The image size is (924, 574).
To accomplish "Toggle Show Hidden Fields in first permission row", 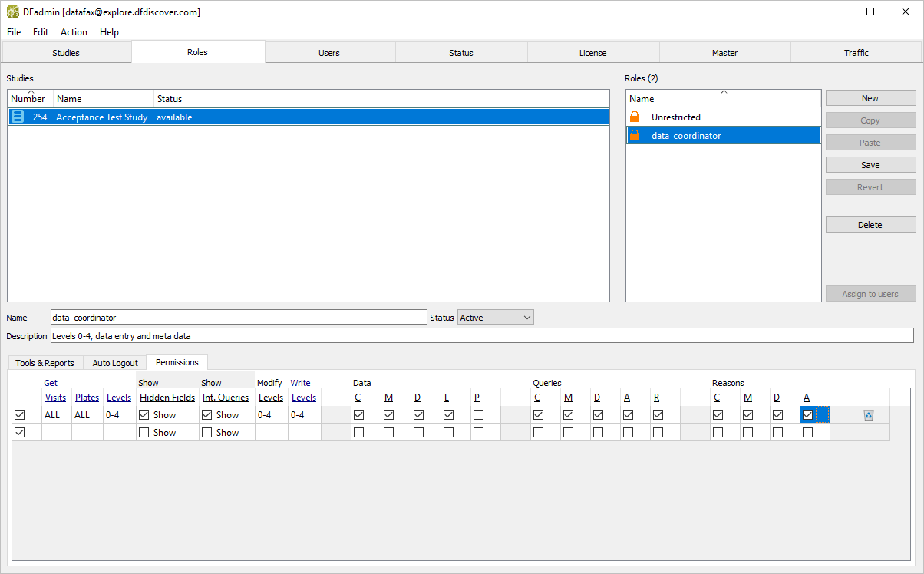I will [x=144, y=415].
